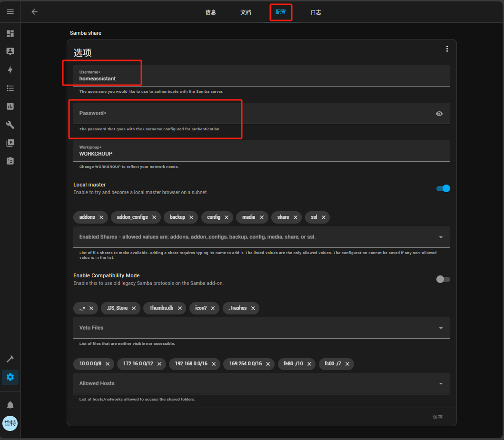This screenshot has width=504, height=440.
Task: Remove the Thumbs.db veto file chip
Action: pos(180,308)
